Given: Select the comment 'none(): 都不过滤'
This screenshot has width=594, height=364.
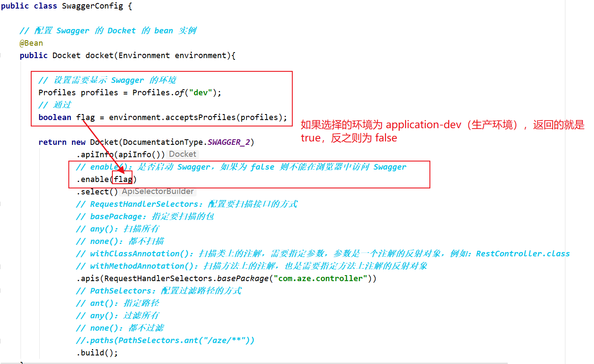Looking at the screenshot, I should click(120, 328).
